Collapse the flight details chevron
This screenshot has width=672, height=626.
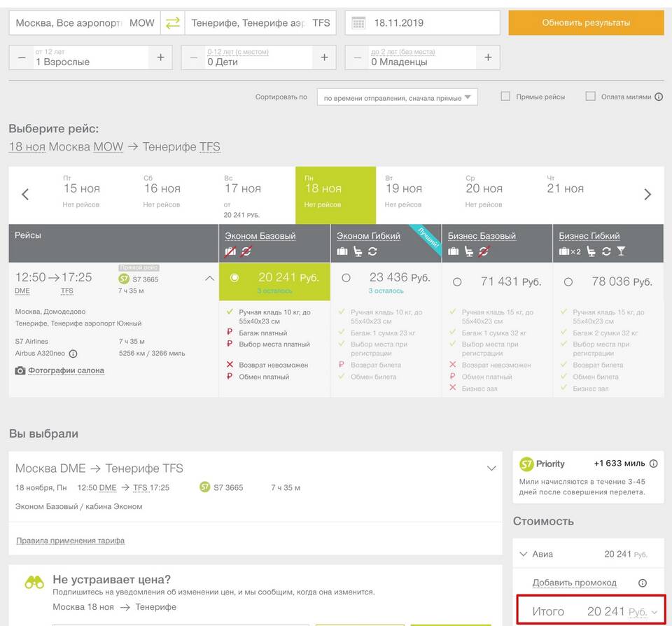coord(209,278)
